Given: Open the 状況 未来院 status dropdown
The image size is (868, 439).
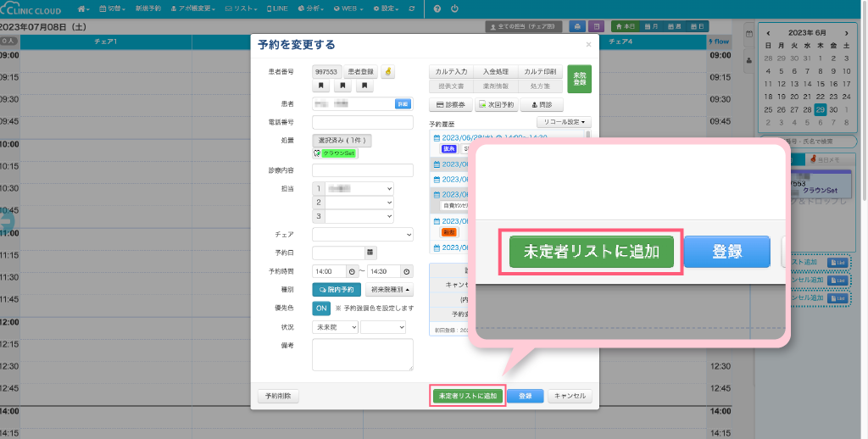Looking at the screenshot, I should [335, 327].
